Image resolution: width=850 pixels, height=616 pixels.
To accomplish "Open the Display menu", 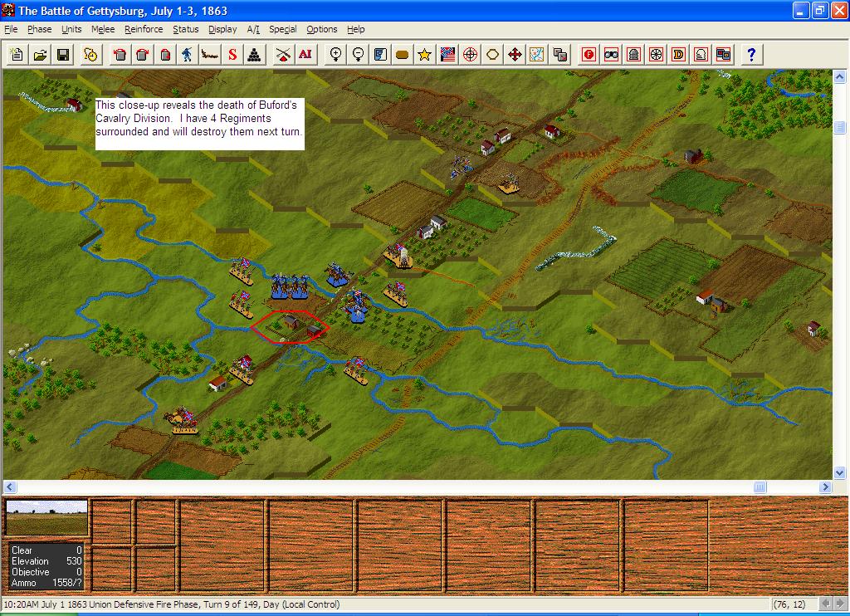I will [222, 29].
